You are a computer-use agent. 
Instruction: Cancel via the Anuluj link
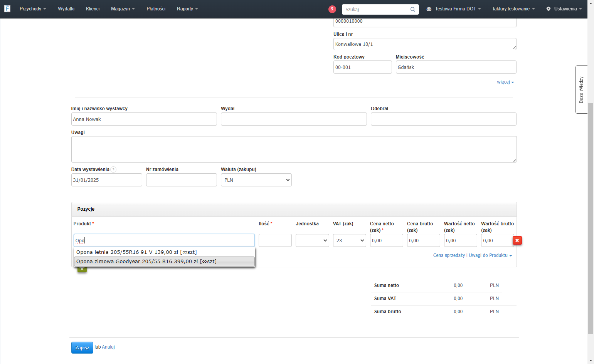click(x=108, y=347)
